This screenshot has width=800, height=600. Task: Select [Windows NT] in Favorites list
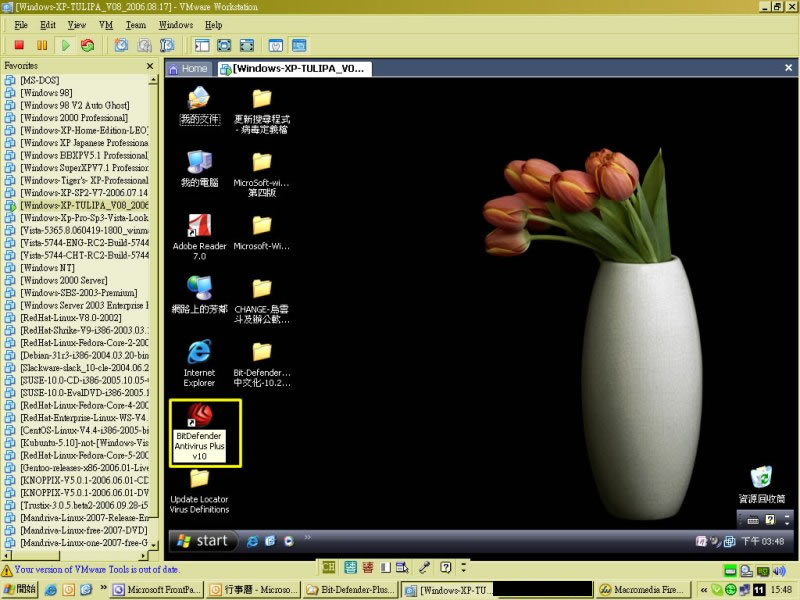click(x=47, y=268)
